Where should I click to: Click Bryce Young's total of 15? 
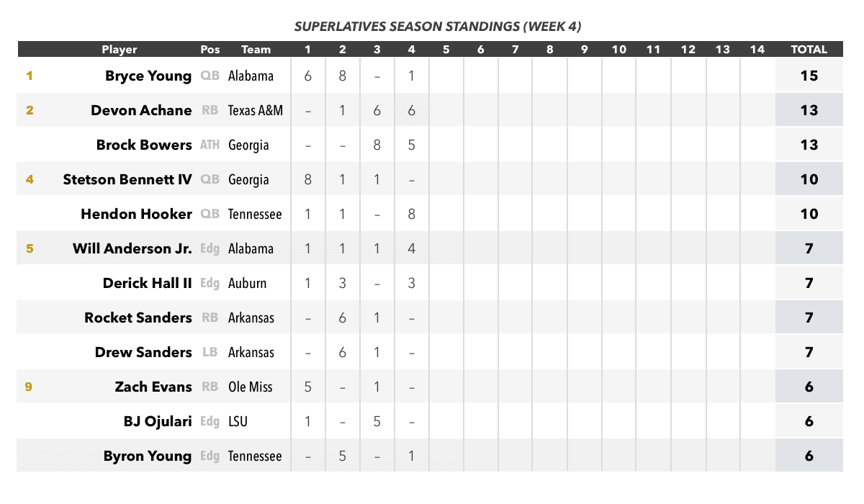click(809, 76)
